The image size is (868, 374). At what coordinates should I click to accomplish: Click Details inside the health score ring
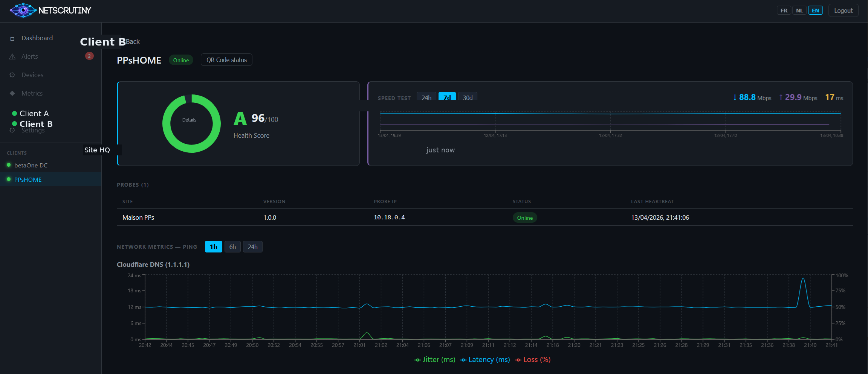tap(189, 120)
